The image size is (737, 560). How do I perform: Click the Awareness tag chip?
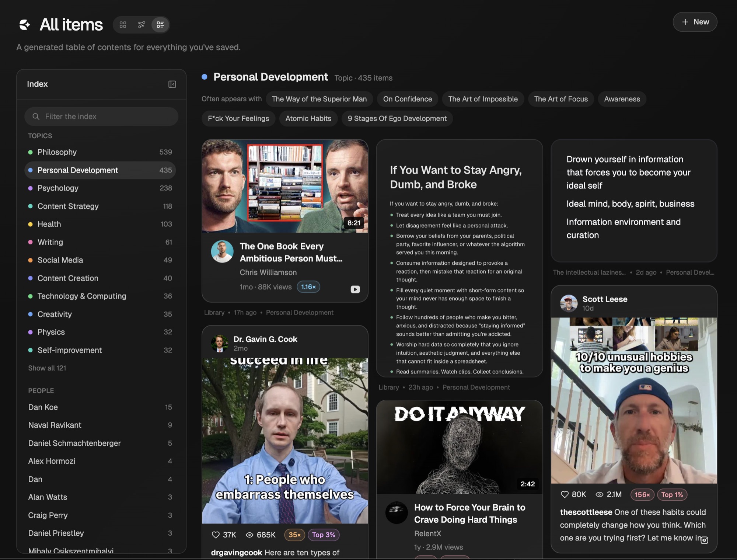[622, 99]
